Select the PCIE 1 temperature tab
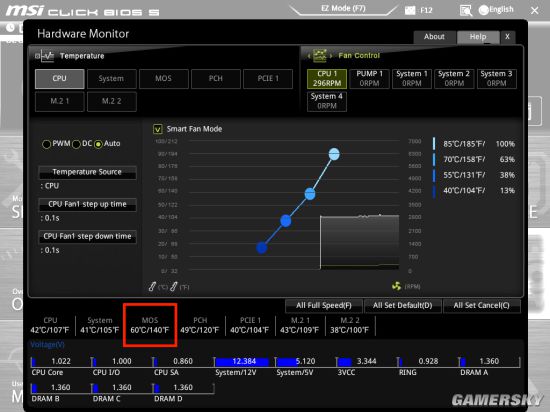This screenshot has width=550, height=412. tap(268, 79)
